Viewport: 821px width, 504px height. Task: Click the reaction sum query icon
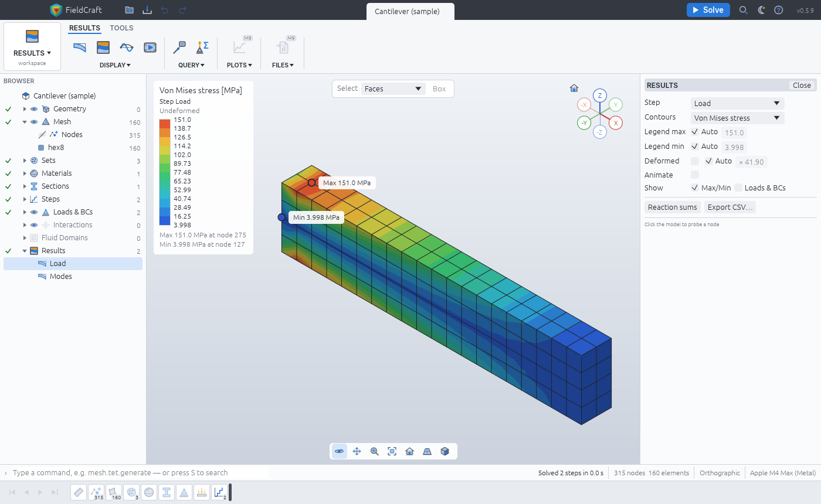[x=202, y=47]
